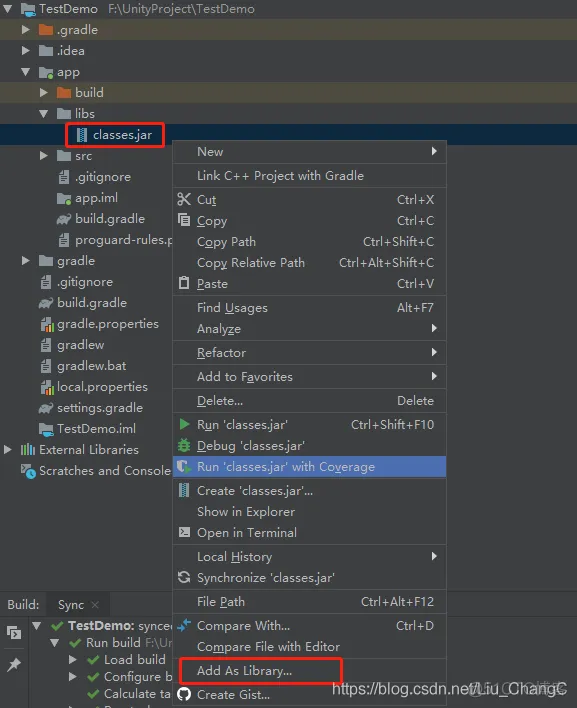This screenshot has width=577, height=708.
Task: Select the gradlew file
Action: [x=80, y=345]
